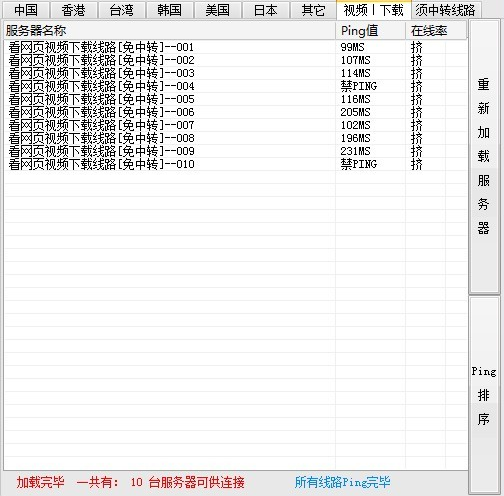This screenshot has height=496, width=504.
Task: Select the 日本 tab
Action: pyautogui.click(x=266, y=10)
